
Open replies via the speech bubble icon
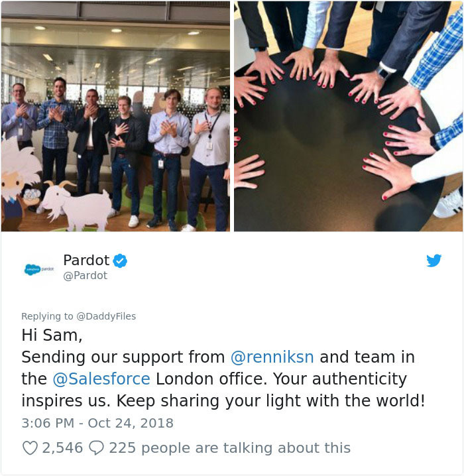(x=97, y=447)
